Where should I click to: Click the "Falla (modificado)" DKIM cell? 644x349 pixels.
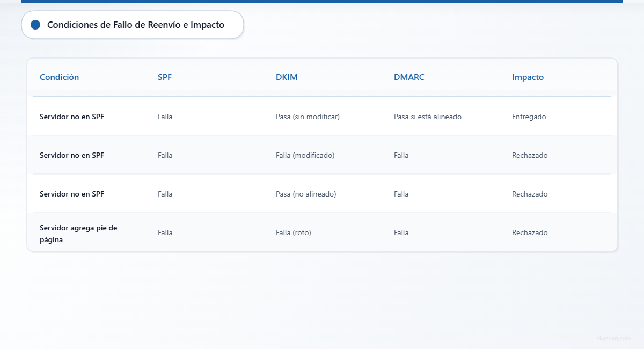pos(305,155)
